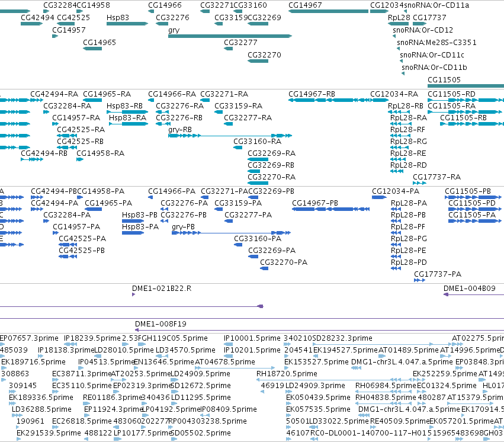
Task: Click the RpL28-RF transcript label
Action: [407, 130]
